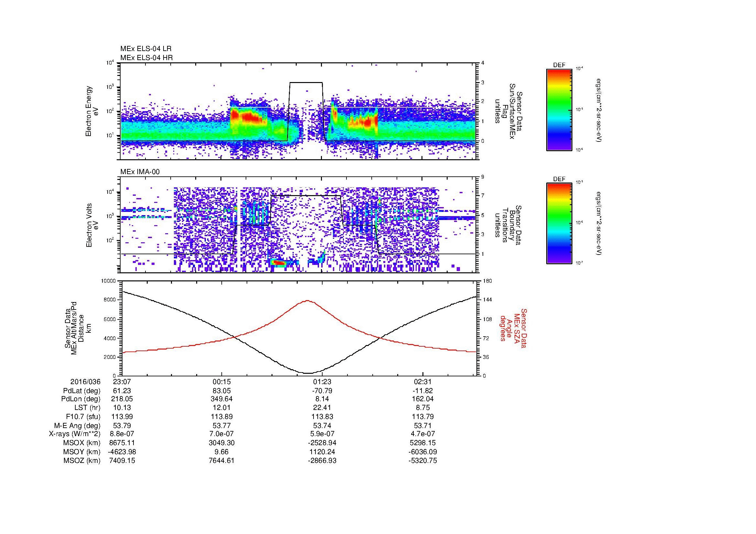756x534 pixels.
Task: Click the Sun/Surface/MEx Flag axis label
Action: pyautogui.click(x=509, y=111)
